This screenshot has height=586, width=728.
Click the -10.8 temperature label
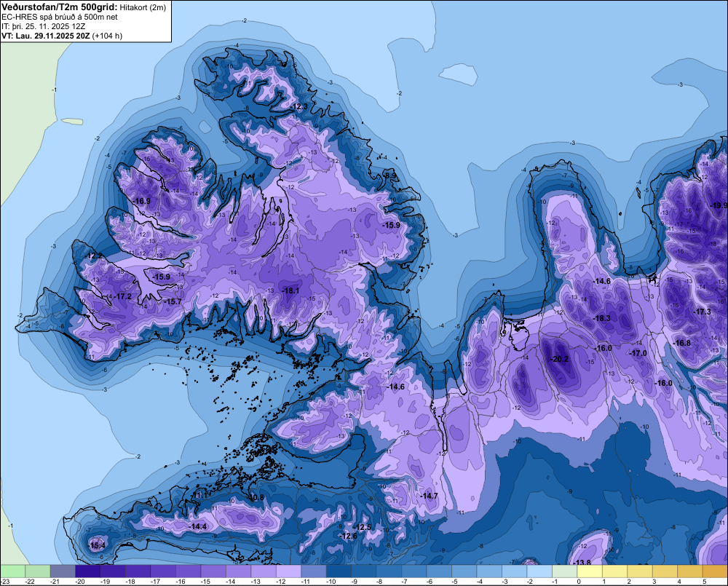tap(256, 497)
